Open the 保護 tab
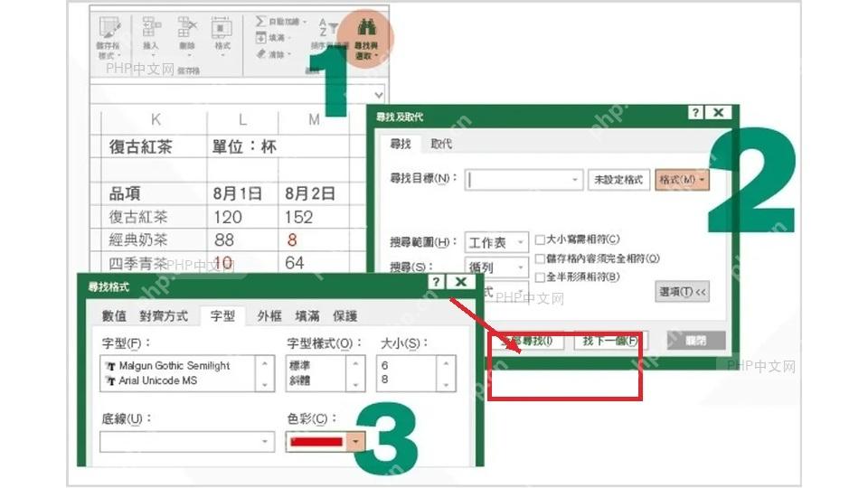 (344, 316)
